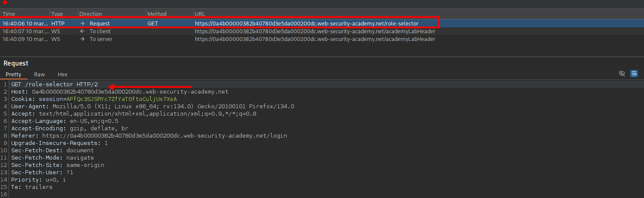Viewport: 644px width, 198px height.
Task: Click the right arrow icon in Request row
Action: point(82,23)
